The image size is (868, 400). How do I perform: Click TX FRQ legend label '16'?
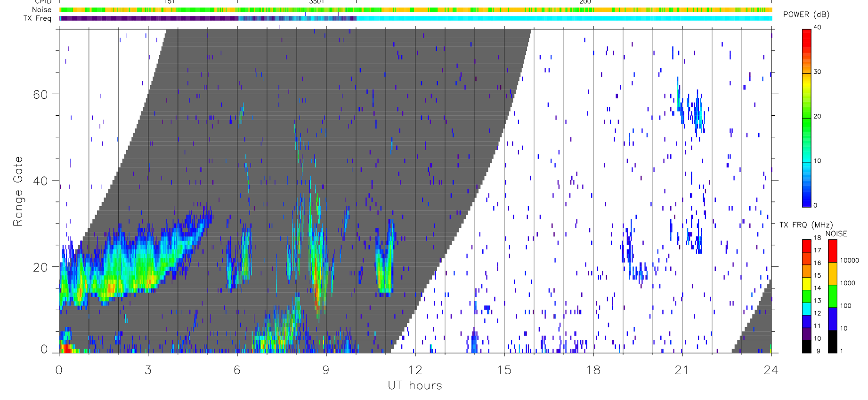[x=817, y=263]
